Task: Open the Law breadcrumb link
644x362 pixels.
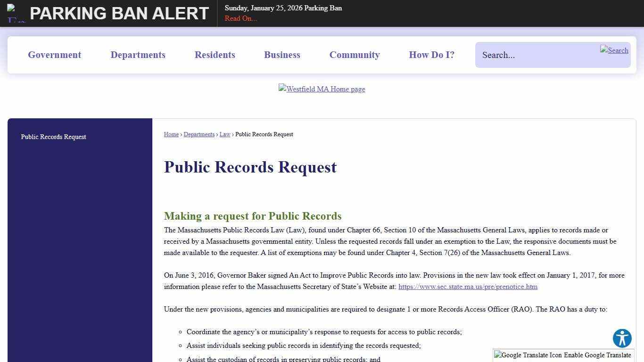Action: pos(225,134)
